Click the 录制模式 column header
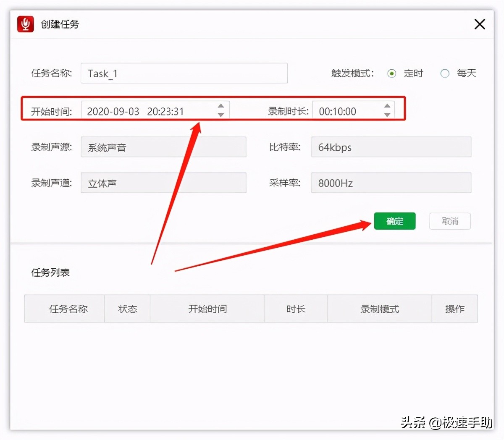Image resolution: width=504 pixels, height=440 pixels. point(379,309)
